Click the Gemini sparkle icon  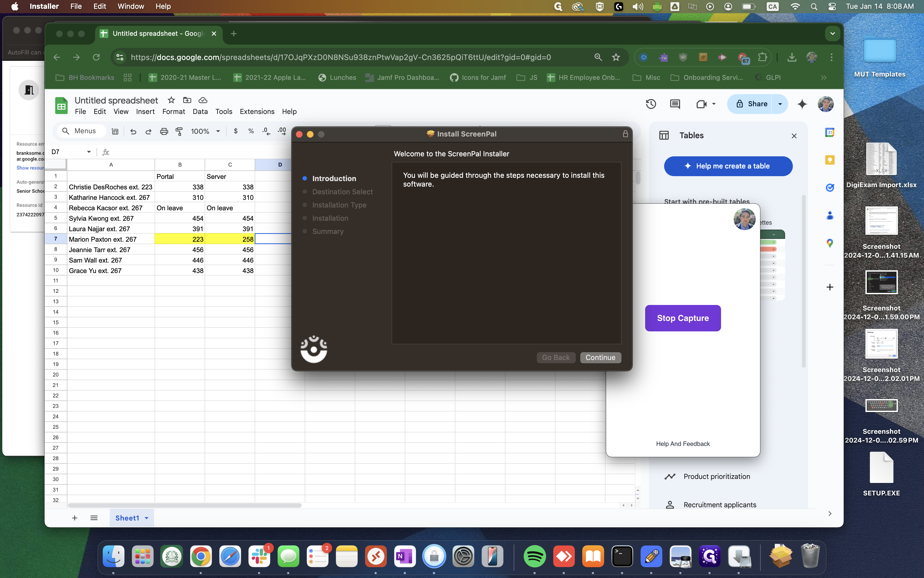coord(802,104)
